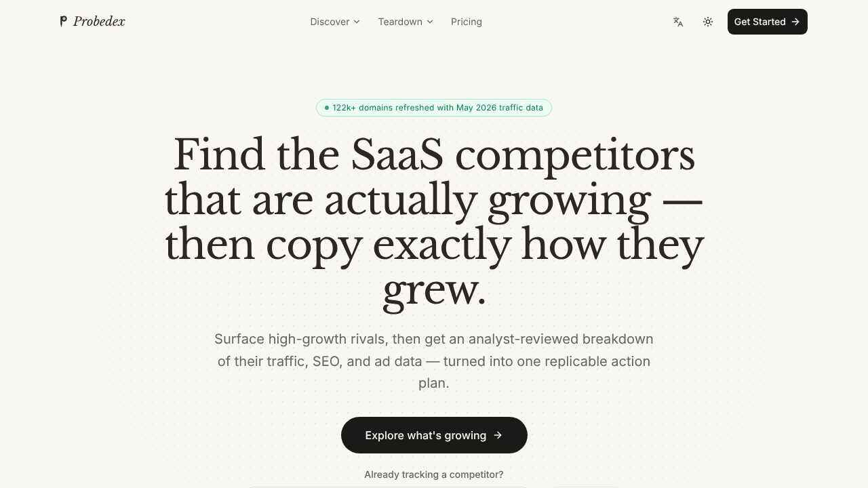Open the Teardown menu
Viewport: 868px width, 488px height.
[x=406, y=22]
